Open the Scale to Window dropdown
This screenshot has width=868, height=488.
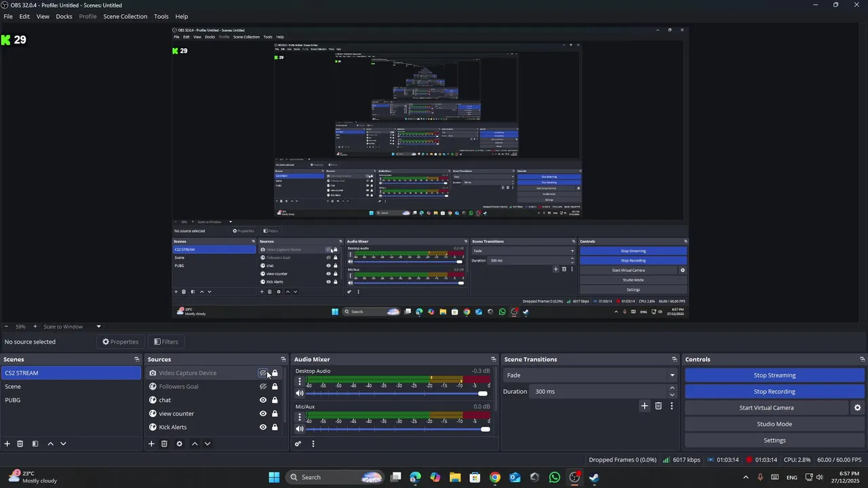(x=72, y=327)
